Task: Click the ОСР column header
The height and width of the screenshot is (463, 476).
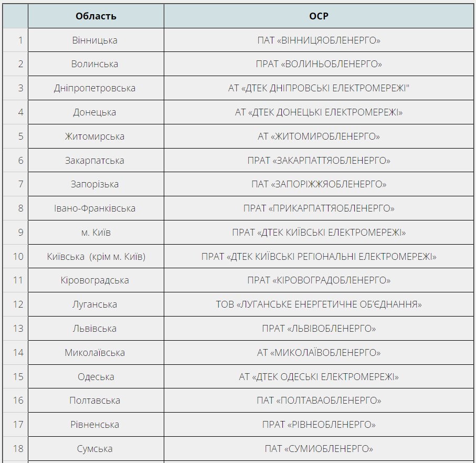Action: click(319, 16)
